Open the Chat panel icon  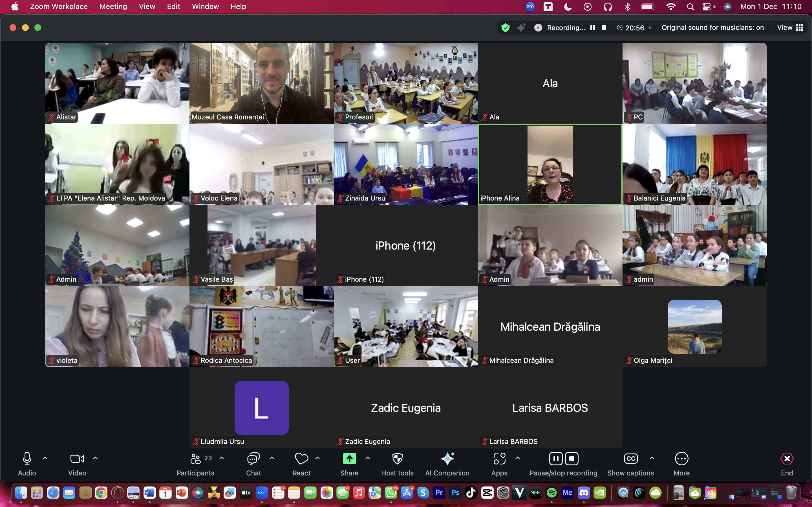[253, 459]
